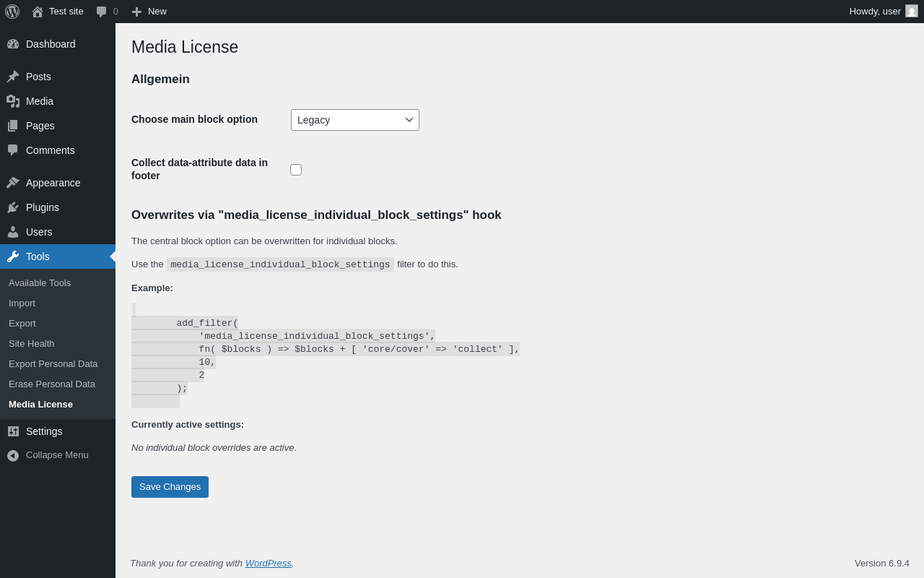Viewport: 924px width, 578px height.
Task: Open the Plugins plug icon
Action: [13, 207]
